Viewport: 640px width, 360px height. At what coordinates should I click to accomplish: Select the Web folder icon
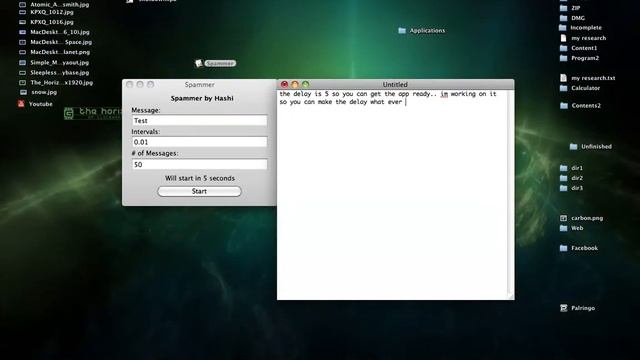coord(564,228)
